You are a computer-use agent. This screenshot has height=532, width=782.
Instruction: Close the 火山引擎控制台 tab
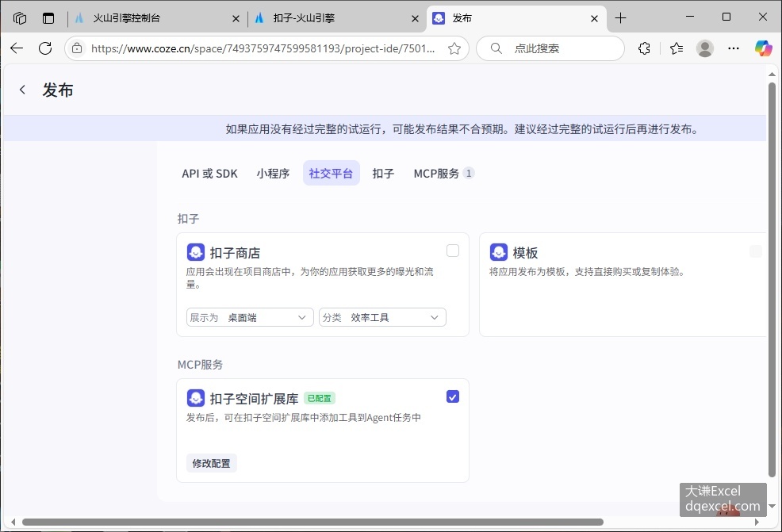236,19
